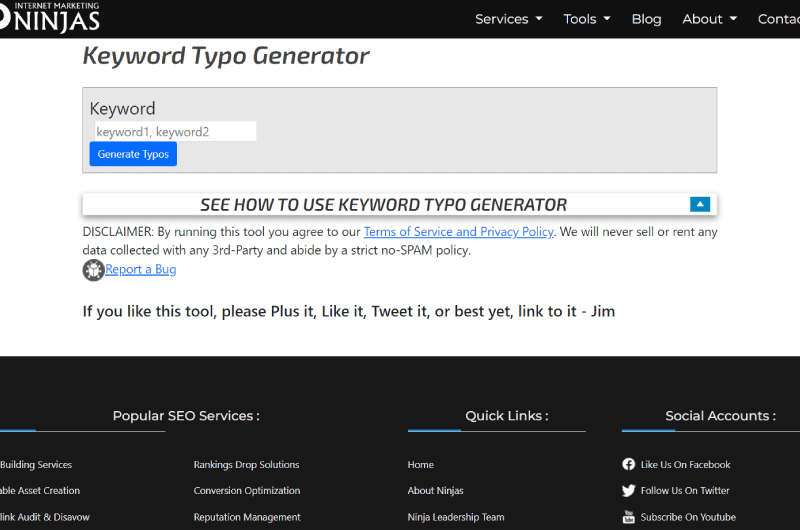Open Conversion Optimization footer link
Viewport: 800px width, 530px height.
(x=247, y=491)
